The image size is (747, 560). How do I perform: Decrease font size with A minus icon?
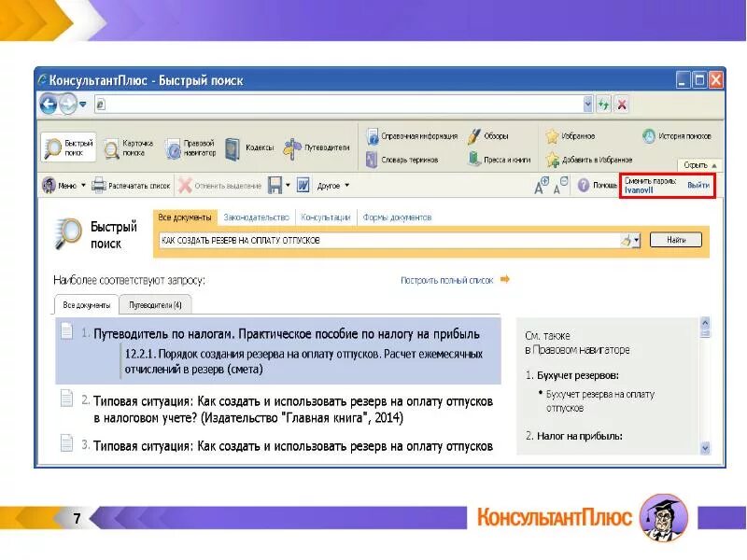561,185
